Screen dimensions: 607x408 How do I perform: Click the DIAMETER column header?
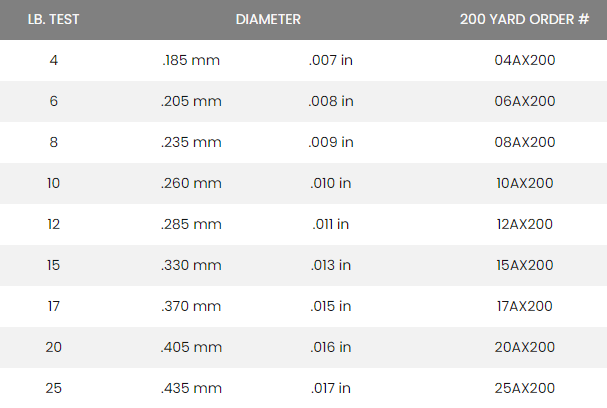pyautogui.click(x=268, y=19)
